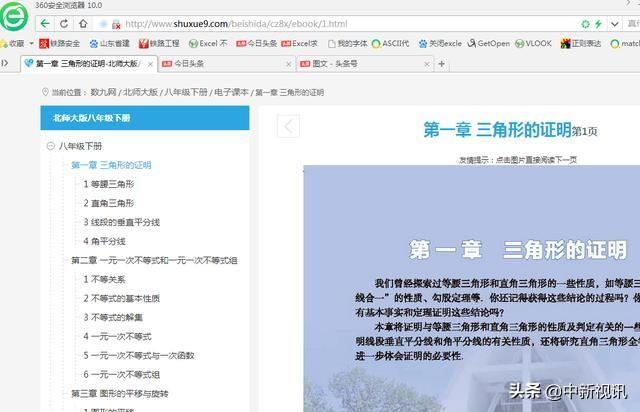Select 第三章 图形的平移与旋转 in the tree
This screenshot has height=412, width=640.
coord(120,394)
